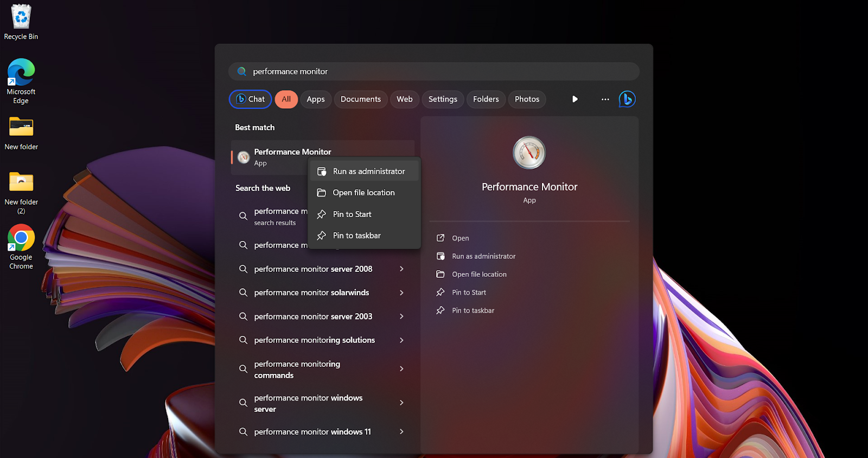This screenshot has height=458, width=868.
Task: Choose Open file location in the context menu
Action: pyautogui.click(x=365, y=193)
